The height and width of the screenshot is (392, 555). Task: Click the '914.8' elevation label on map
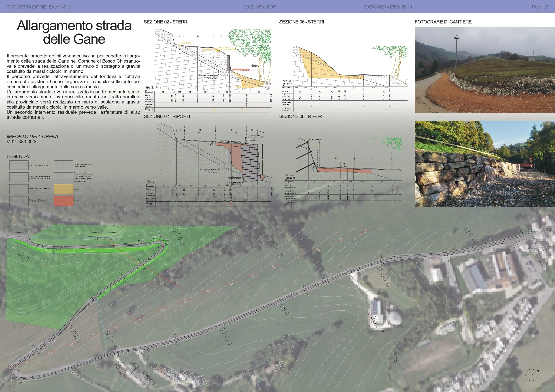click(x=179, y=237)
